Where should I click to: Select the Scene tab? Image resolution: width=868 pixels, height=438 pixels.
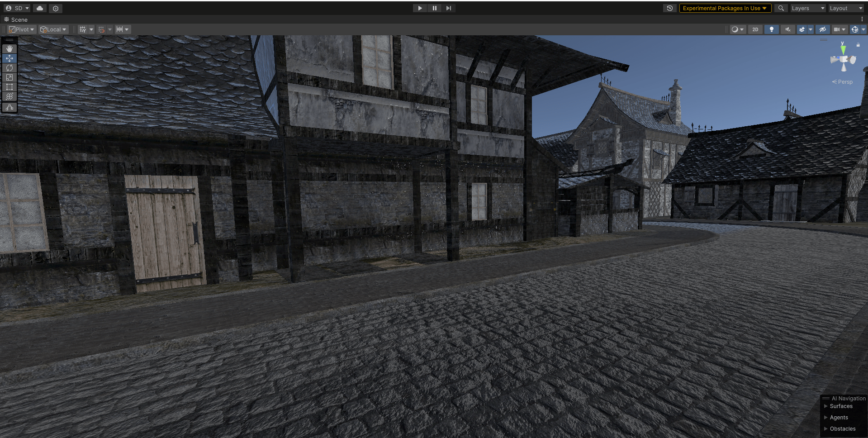click(x=16, y=19)
